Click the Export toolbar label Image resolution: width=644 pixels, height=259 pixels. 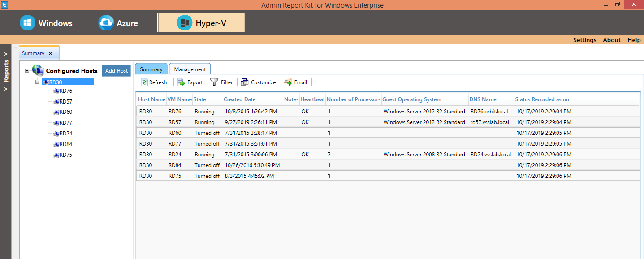point(195,82)
